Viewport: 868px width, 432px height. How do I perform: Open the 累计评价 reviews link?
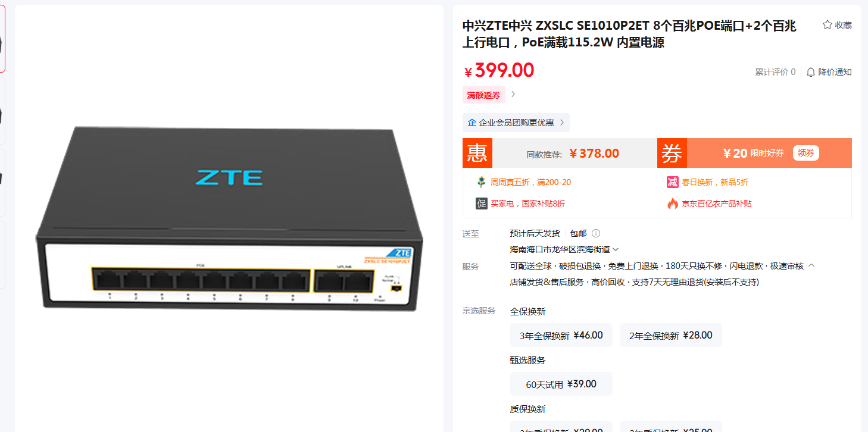click(775, 72)
